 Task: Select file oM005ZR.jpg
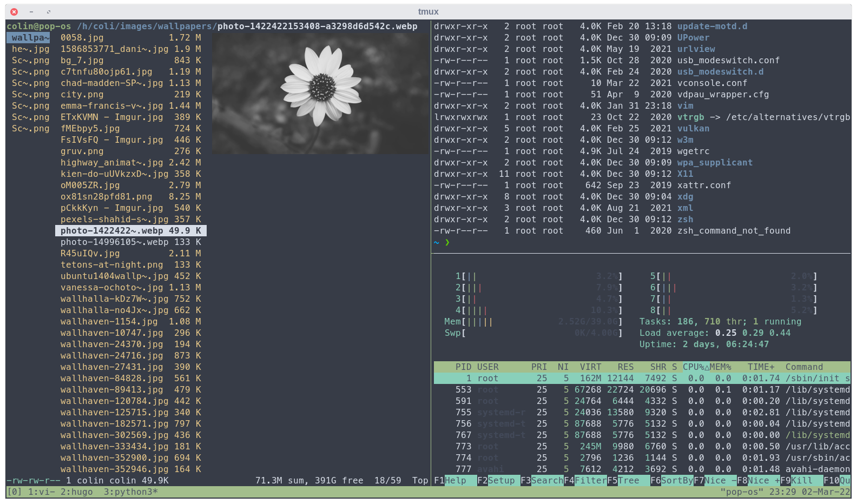[131, 185]
